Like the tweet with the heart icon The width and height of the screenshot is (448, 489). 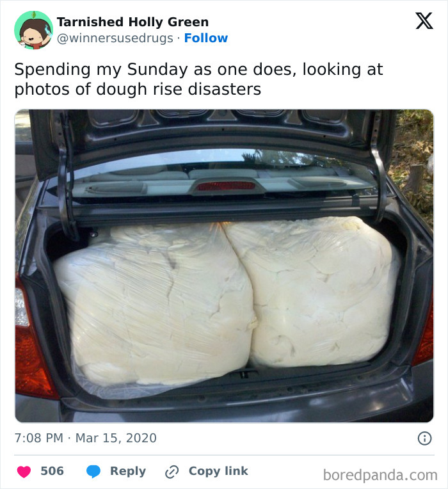pyautogui.click(x=24, y=471)
